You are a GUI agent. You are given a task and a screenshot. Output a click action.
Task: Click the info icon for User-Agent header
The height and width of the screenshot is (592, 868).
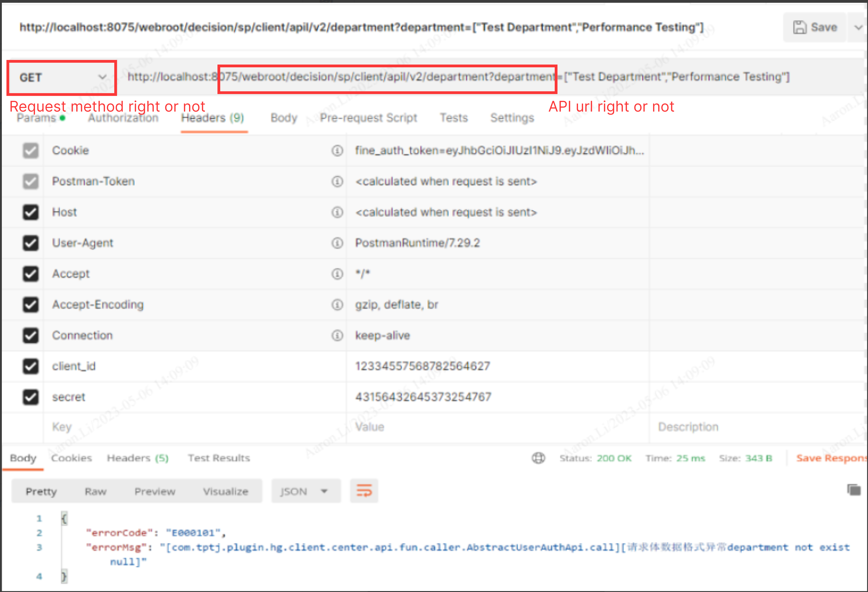coord(337,243)
